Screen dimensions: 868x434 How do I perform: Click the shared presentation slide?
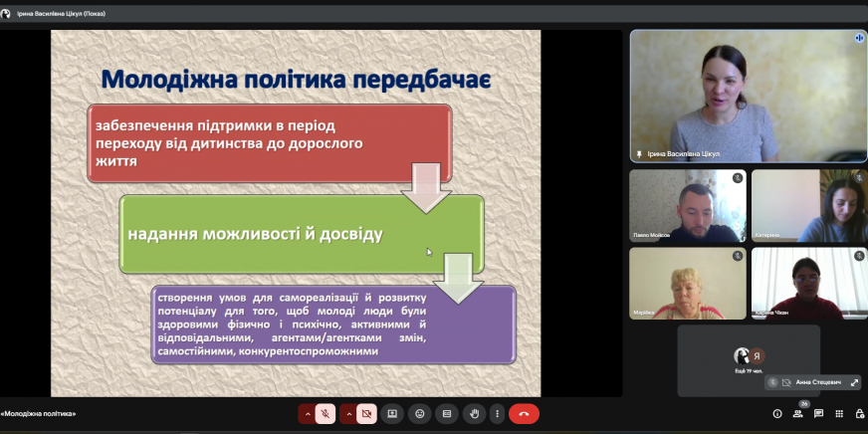click(x=296, y=213)
